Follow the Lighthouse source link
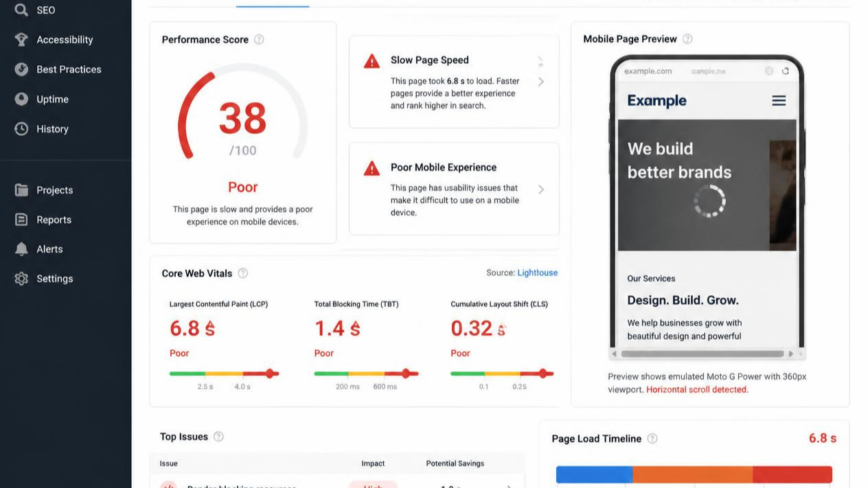The height and width of the screenshot is (488, 868). coord(538,272)
